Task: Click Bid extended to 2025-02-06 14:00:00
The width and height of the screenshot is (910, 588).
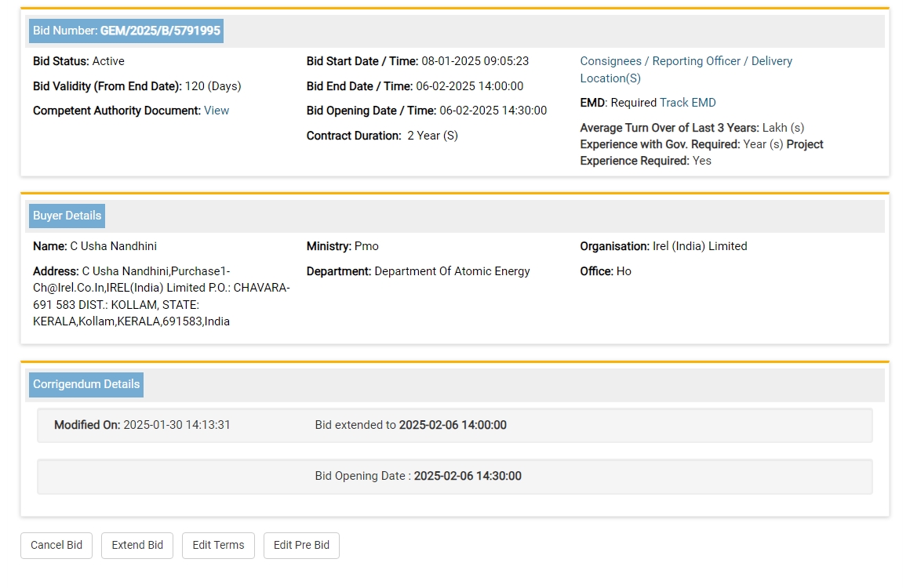Action: click(411, 425)
